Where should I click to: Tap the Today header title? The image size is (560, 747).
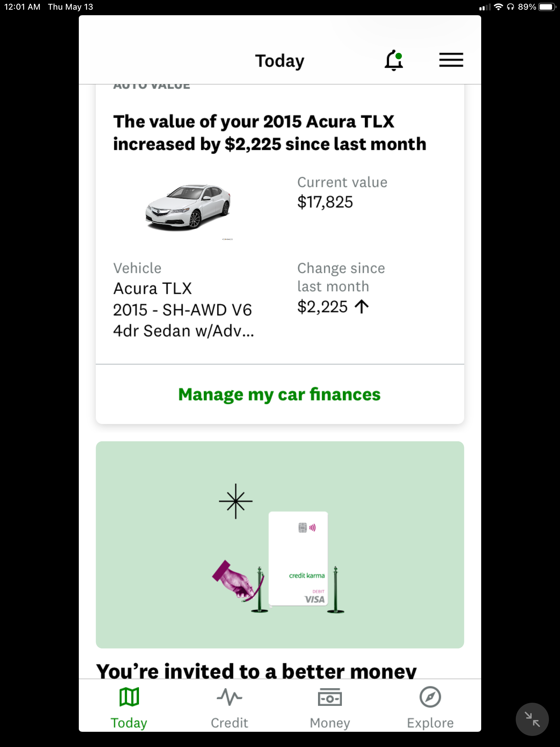pyautogui.click(x=280, y=61)
